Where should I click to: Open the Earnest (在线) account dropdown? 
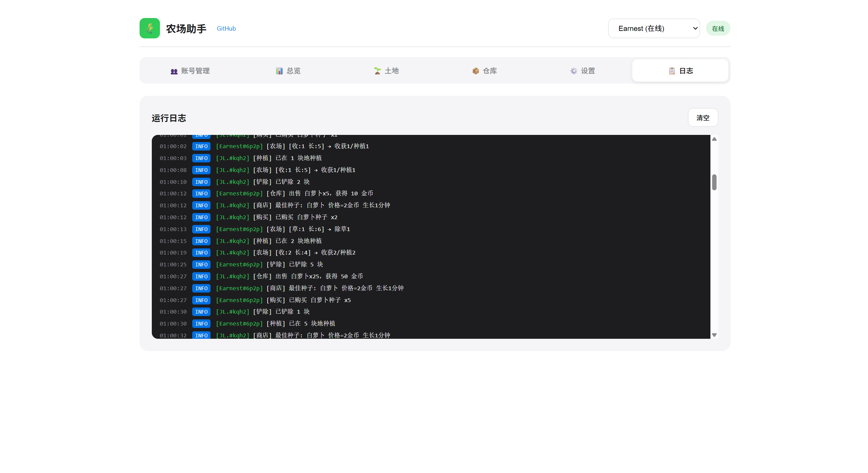(653, 29)
